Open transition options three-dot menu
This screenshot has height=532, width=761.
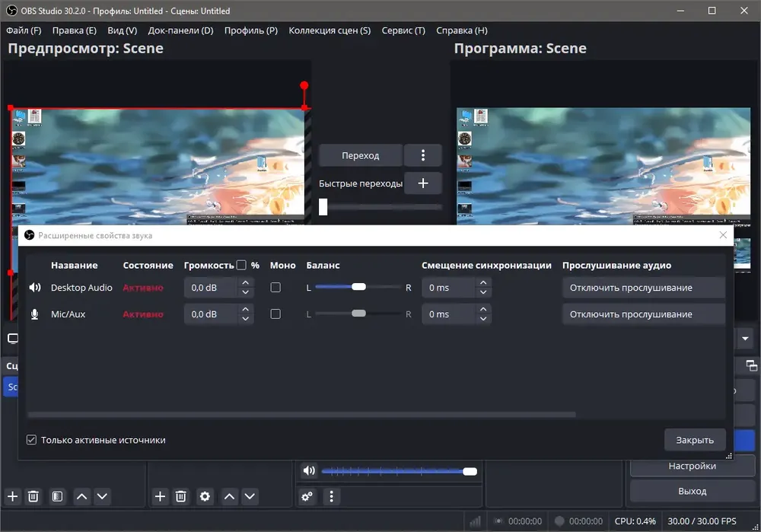(422, 155)
